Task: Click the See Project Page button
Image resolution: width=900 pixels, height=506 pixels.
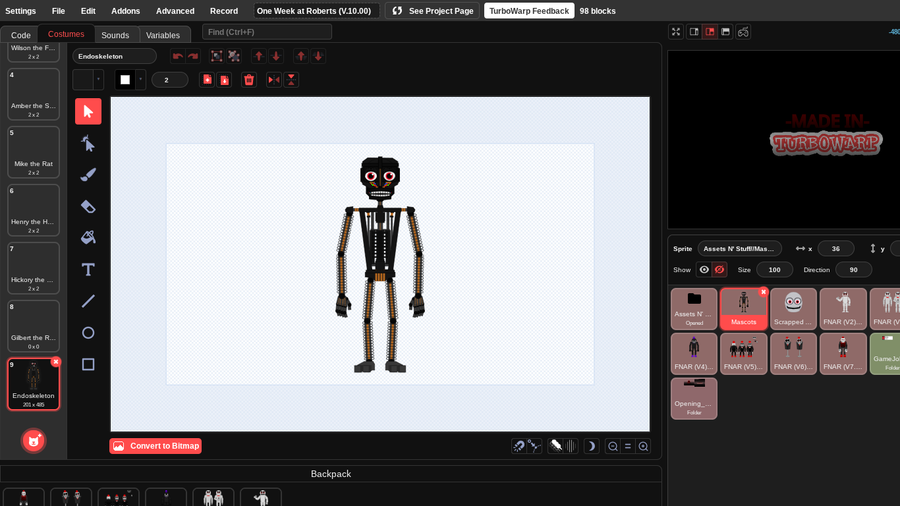Action: [433, 11]
